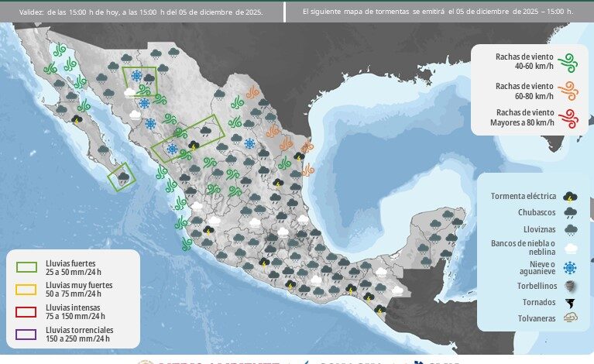Select the Tolvaneras legend icon
Image resolution: width=594 pixels, height=364 pixels.
coord(570,318)
